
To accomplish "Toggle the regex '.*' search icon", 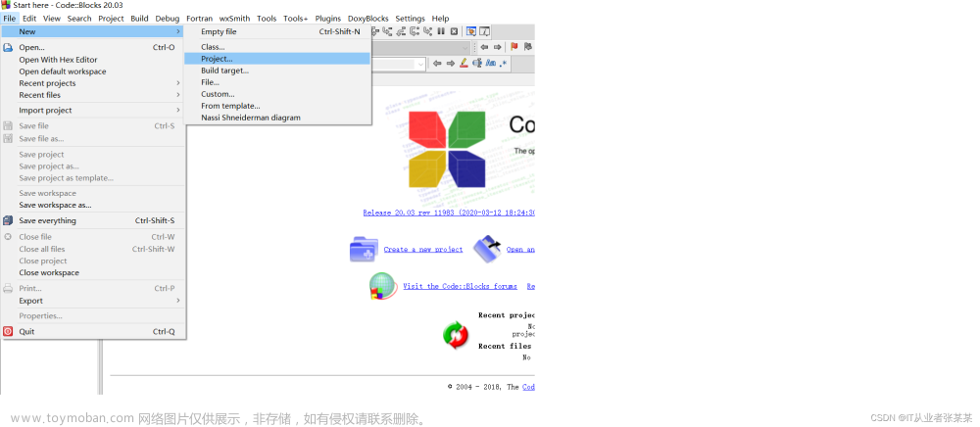I will [505, 63].
